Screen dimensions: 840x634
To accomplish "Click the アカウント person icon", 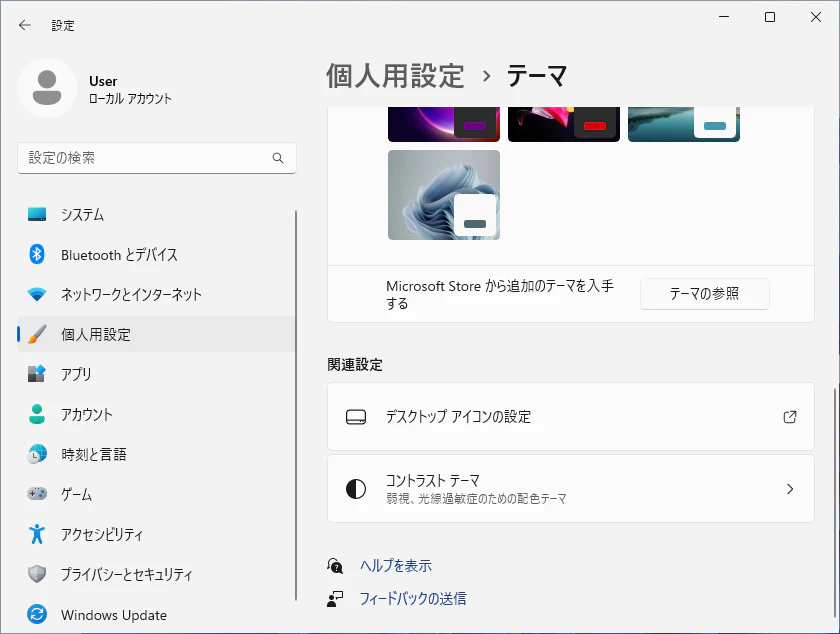I will point(37,414).
